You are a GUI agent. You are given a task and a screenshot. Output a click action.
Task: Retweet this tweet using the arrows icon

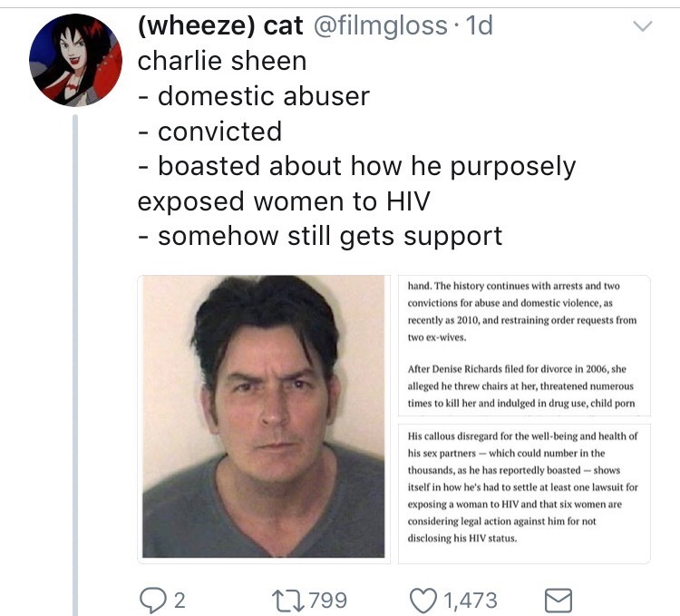pyautogui.click(x=287, y=601)
